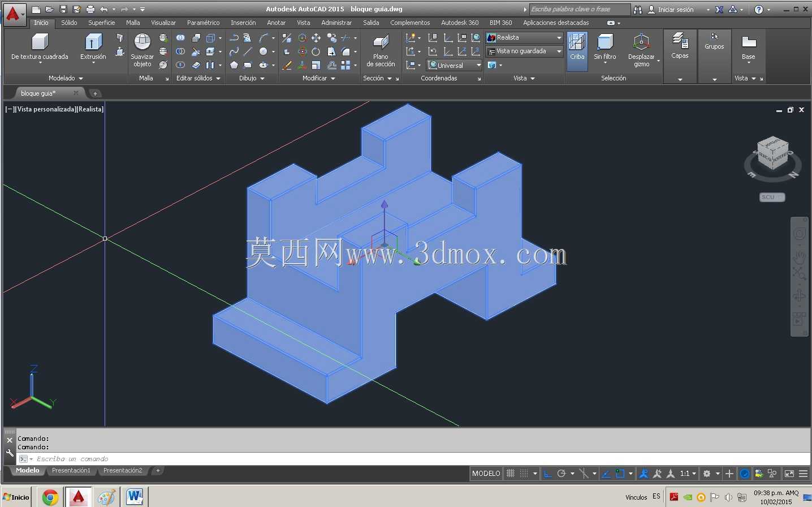Open the 1:1 annotation scale dropdown
The image size is (812, 507).
[x=688, y=474]
